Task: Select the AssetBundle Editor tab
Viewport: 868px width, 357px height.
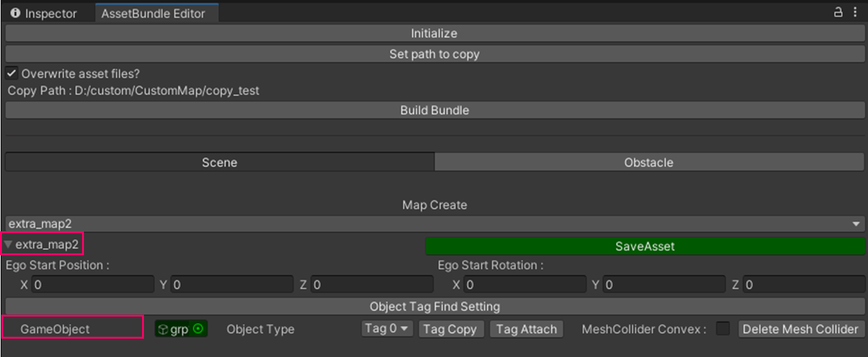Action: click(x=157, y=13)
